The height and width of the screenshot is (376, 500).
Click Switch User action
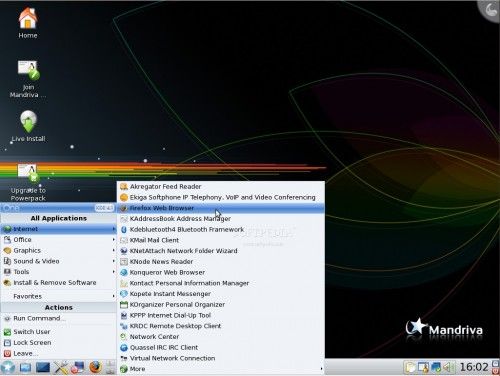pos(59,332)
